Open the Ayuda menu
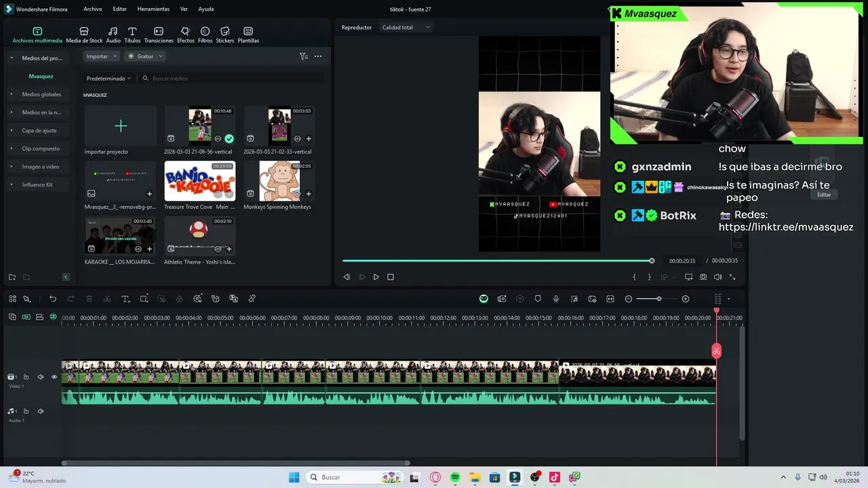The image size is (868, 488). (x=206, y=9)
